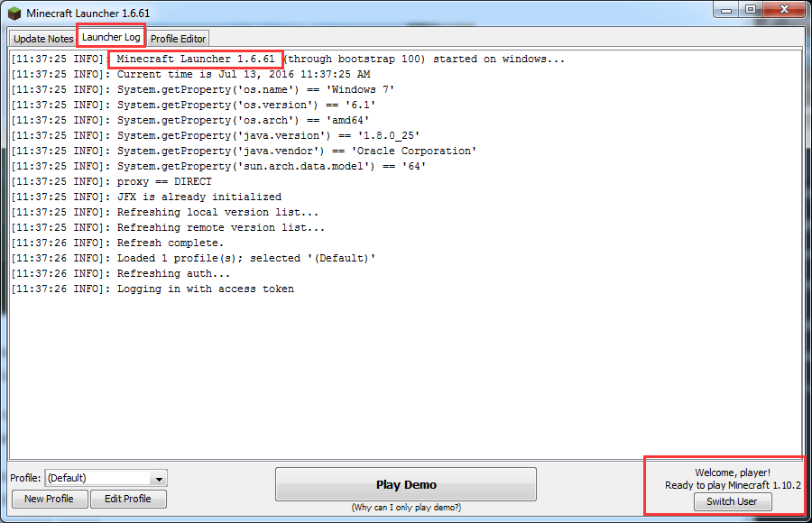Click log line with sun.arch.data.model '64'
This screenshot has width=812, height=523.
[x=218, y=166]
